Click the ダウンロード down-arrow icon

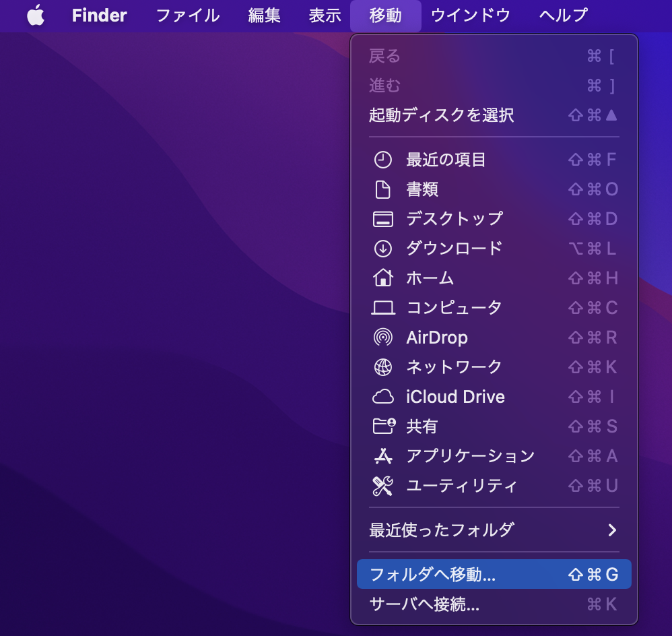click(x=383, y=249)
